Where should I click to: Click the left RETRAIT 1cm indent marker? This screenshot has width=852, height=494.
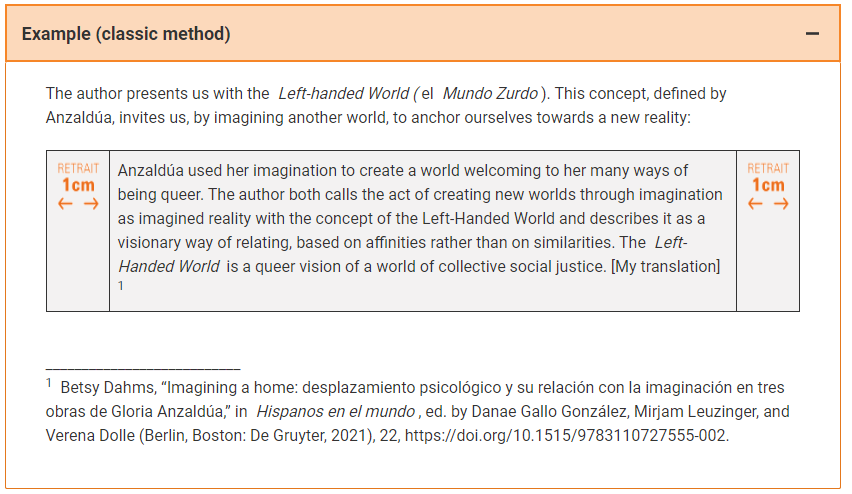[78, 186]
